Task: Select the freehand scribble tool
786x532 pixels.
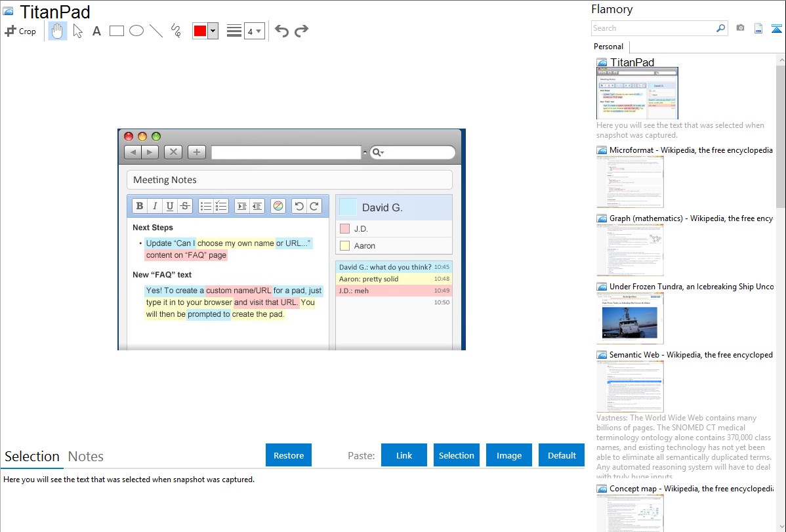Action: pos(176,31)
